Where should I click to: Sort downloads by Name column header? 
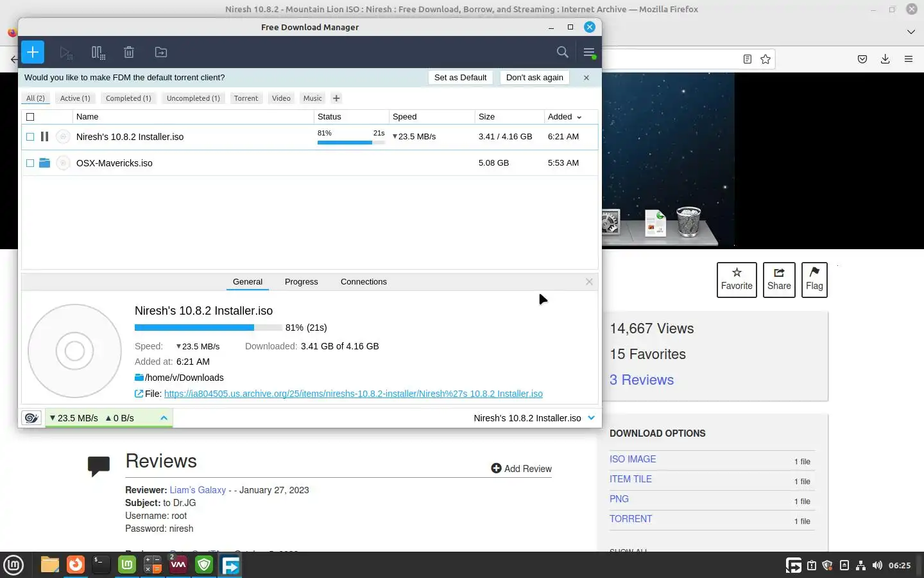tap(193, 117)
